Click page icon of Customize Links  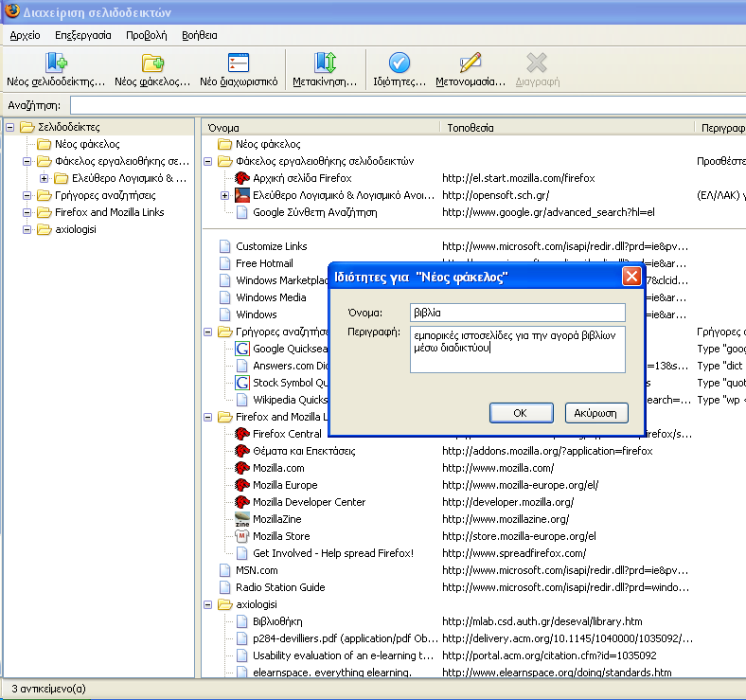225,246
